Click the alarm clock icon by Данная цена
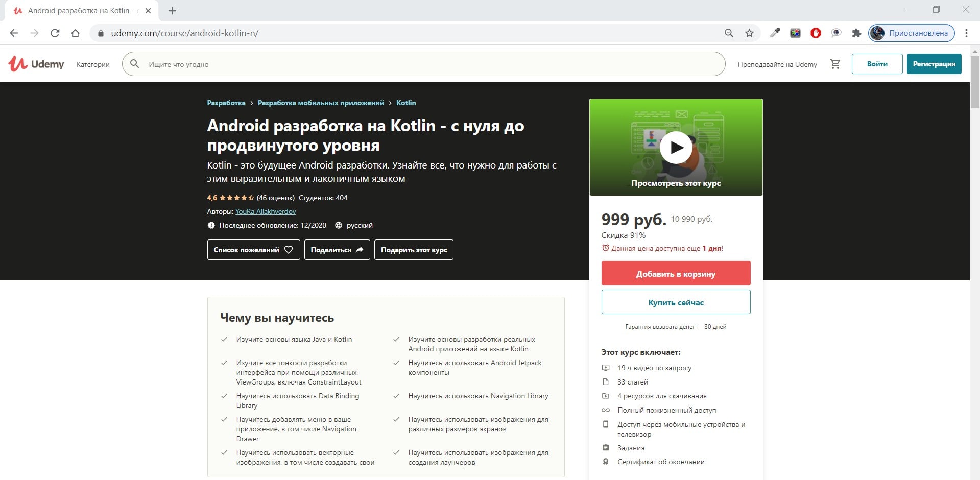Image resolution: width=980 pixels, height=480 pixels. point(605,248)
